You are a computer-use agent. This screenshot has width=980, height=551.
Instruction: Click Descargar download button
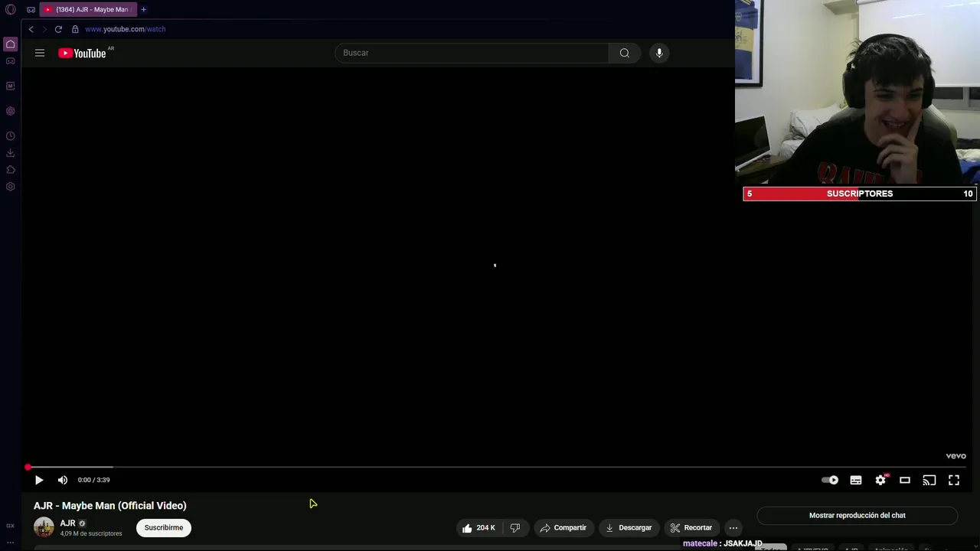tap(629, 527)
